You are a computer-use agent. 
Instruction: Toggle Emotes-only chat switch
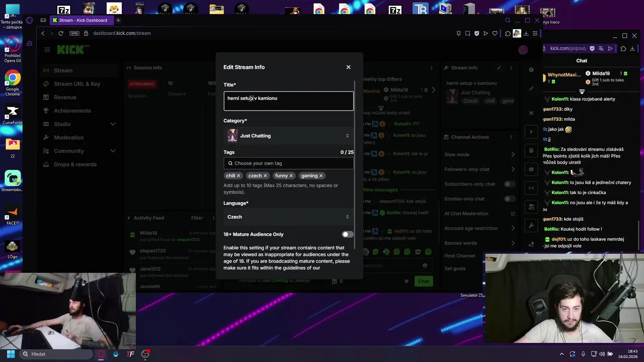tap(510, 199)
